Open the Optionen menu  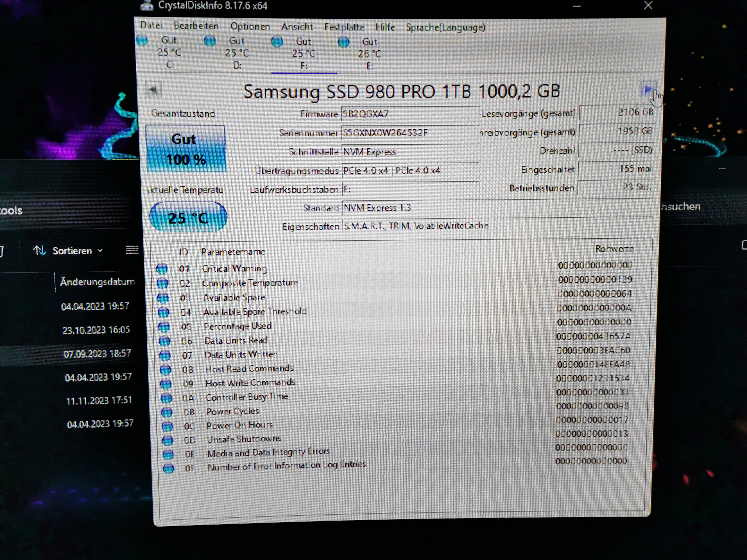[250, 26]
